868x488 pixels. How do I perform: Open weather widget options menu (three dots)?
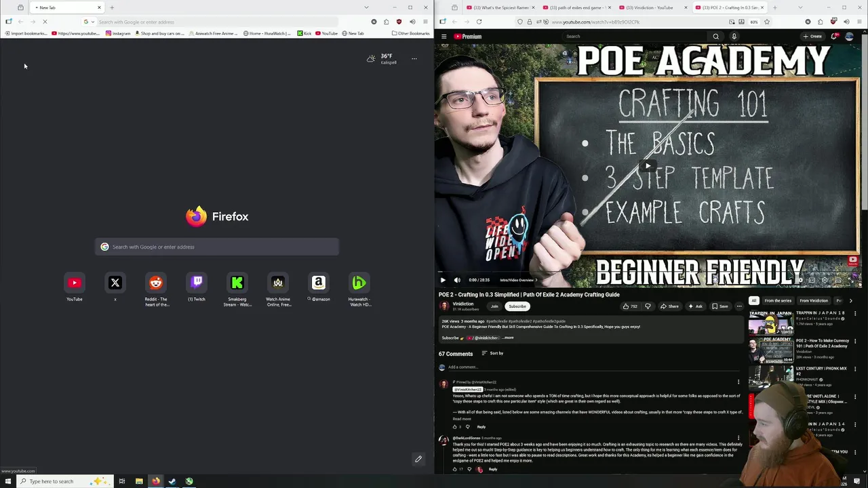tap(414, 59)
